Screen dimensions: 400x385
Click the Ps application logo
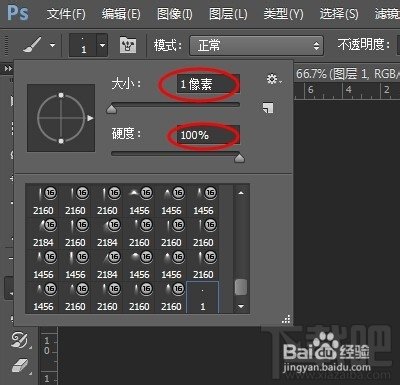click(x=18, y=13)
